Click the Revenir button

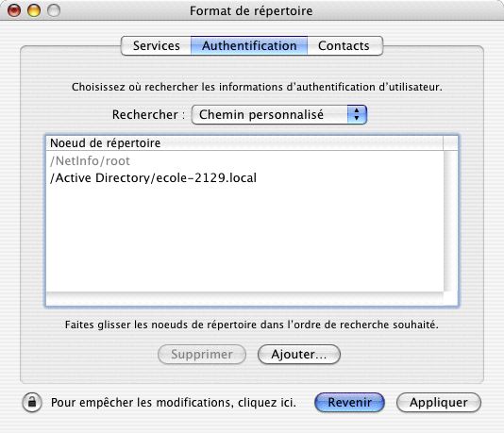click(349, 403)
